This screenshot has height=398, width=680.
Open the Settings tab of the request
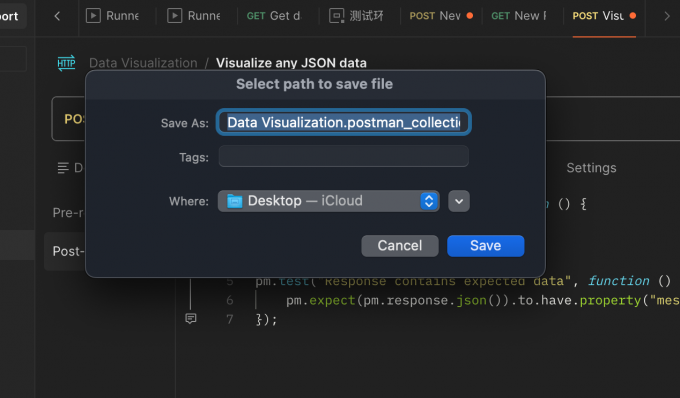592,168
